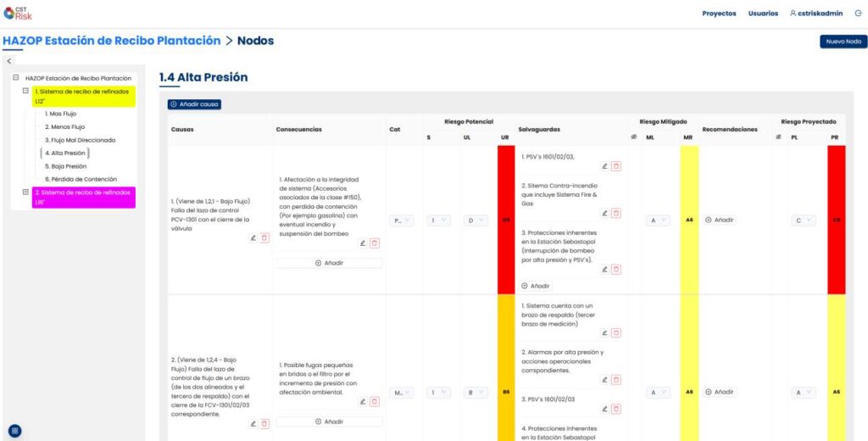Open the Cat dropdown showing M for cause 2
The width and height of the screenshot is (868, 441).
pyautogui.click(x=401, y=393)
